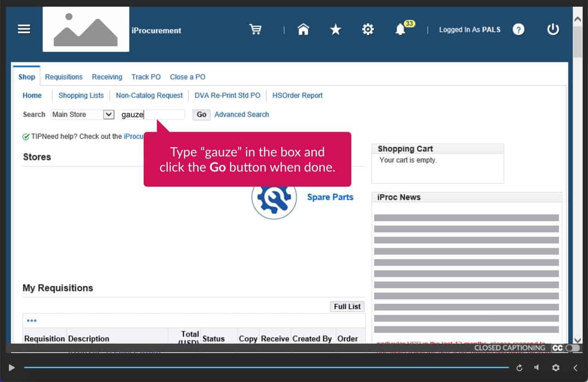
Task: Click the CC closed caption icon
Action: click(558, 348)
